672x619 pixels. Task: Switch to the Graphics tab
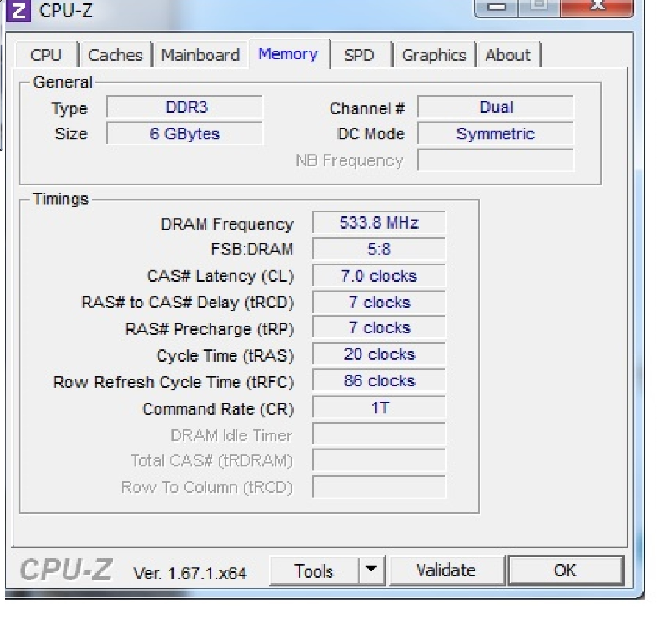434,55
